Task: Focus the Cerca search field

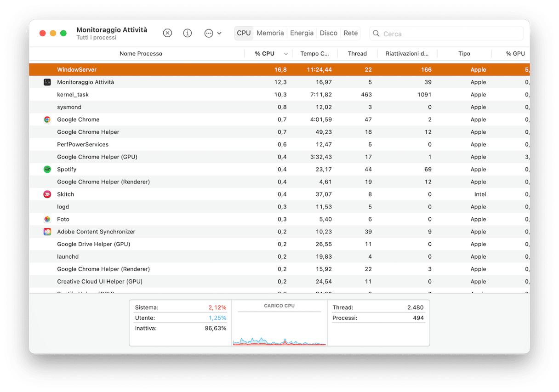Action: click(446, 34)
